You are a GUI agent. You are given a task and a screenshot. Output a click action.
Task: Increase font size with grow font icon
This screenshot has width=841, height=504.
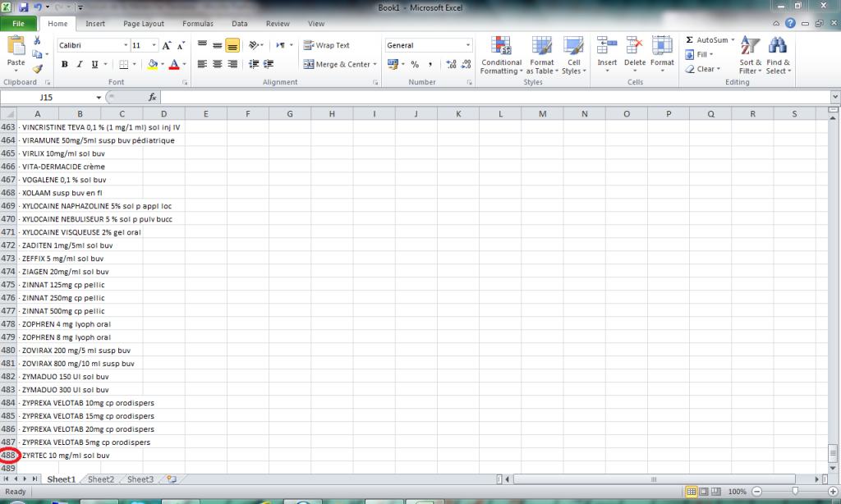[167, 46]
